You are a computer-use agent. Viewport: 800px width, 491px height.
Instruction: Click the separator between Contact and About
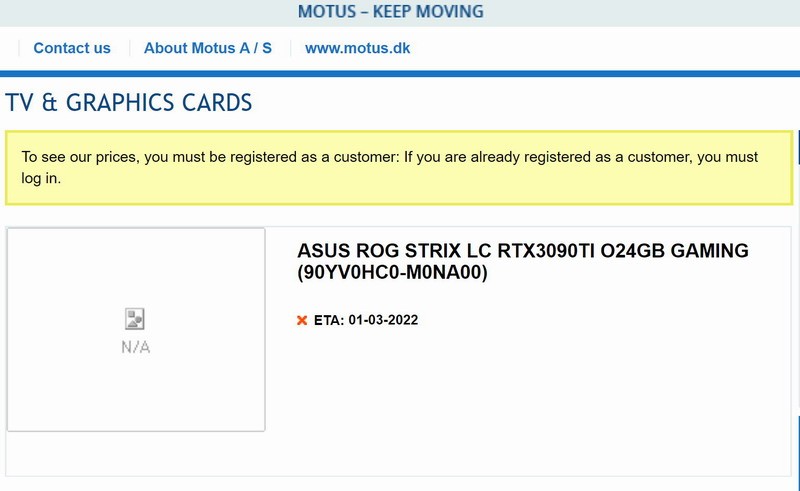click(127, 48)
